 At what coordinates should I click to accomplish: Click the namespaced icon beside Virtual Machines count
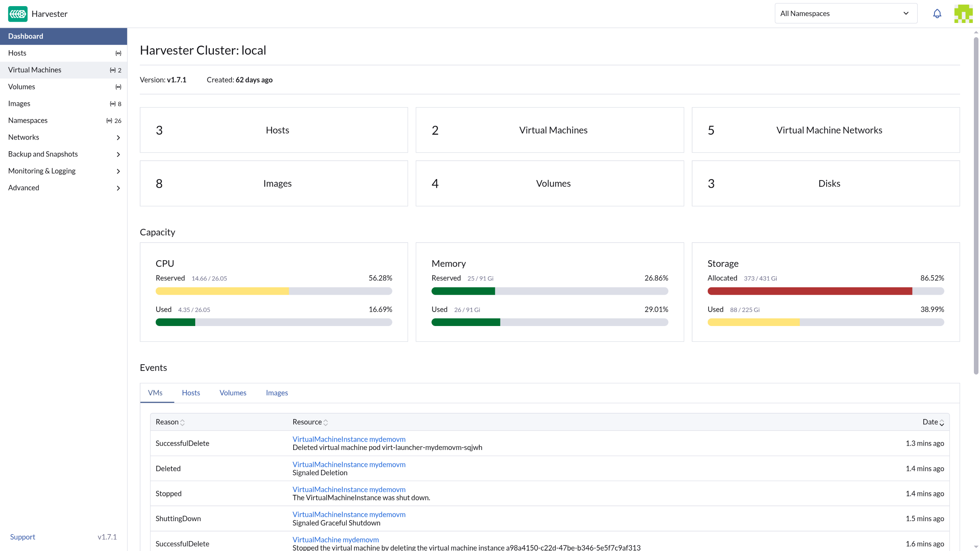[x=113, y=70]
